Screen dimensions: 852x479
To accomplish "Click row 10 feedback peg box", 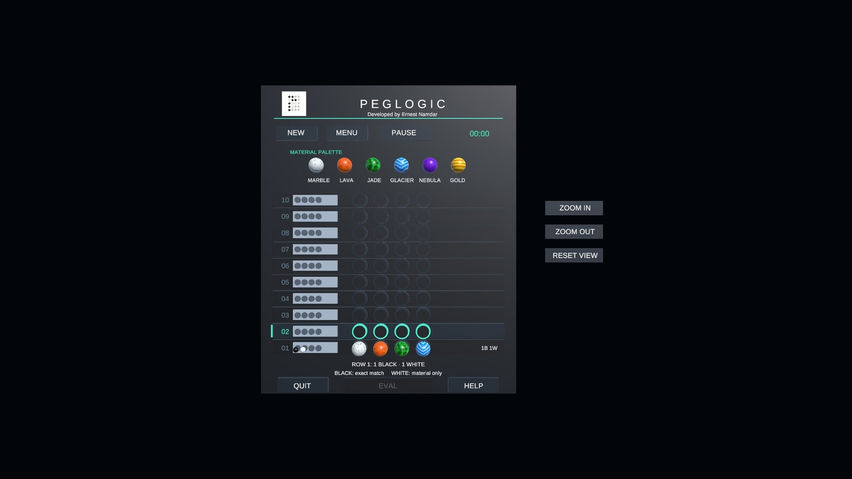I will tap(315, 200).
